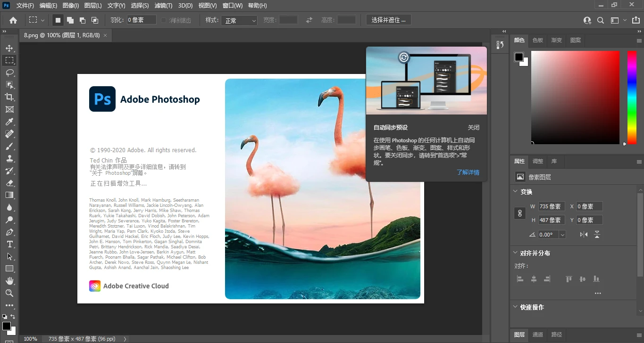Select the Eyedropper tool

[9, 122]
